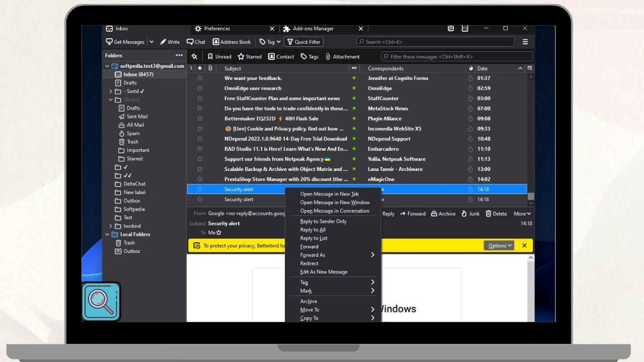644x362 pixels.
Task: Click the global search field
Action: [x=435, y=42]
